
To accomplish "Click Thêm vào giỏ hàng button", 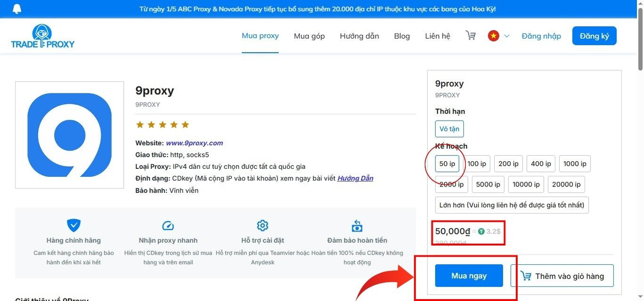I will click(562, 276).
